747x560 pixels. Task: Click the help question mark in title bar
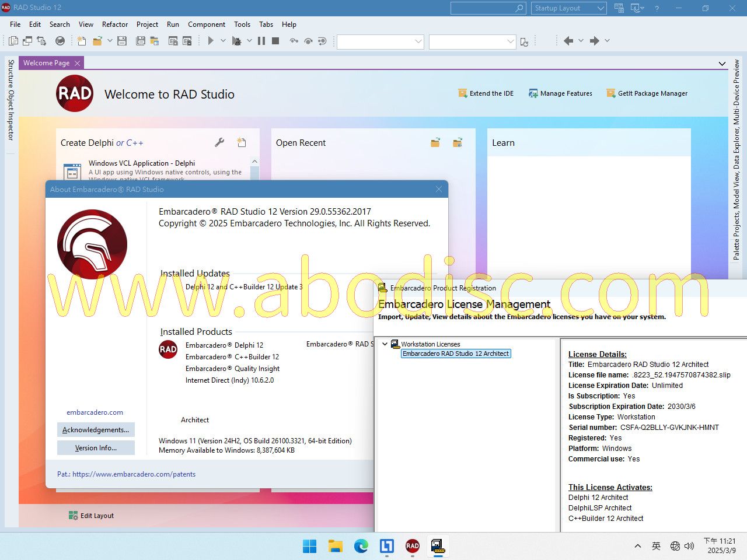pyautogui.click(x=657, y=8)
